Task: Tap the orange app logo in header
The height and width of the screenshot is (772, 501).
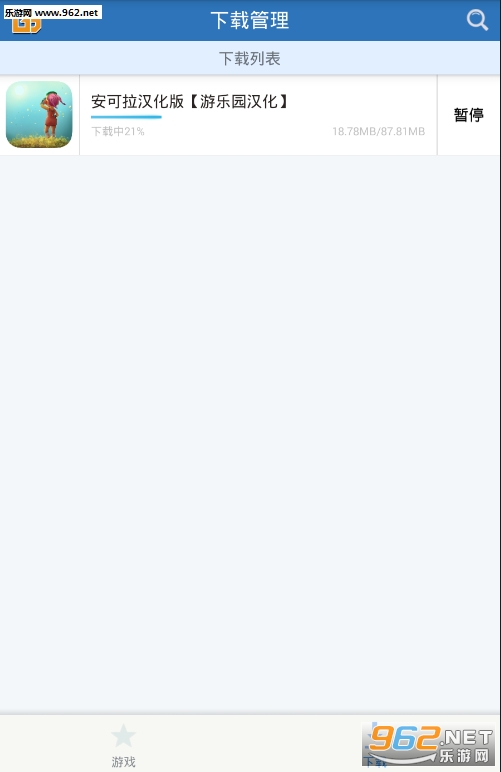Action: [27, 26]
